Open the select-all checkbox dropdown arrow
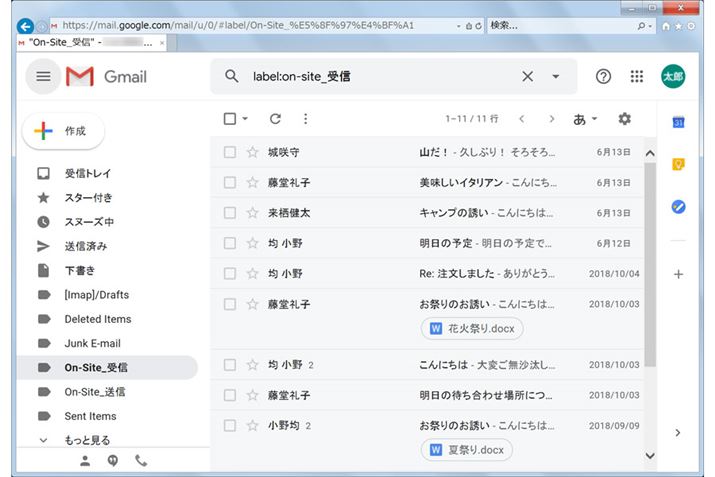 click(x=246, y=119)
